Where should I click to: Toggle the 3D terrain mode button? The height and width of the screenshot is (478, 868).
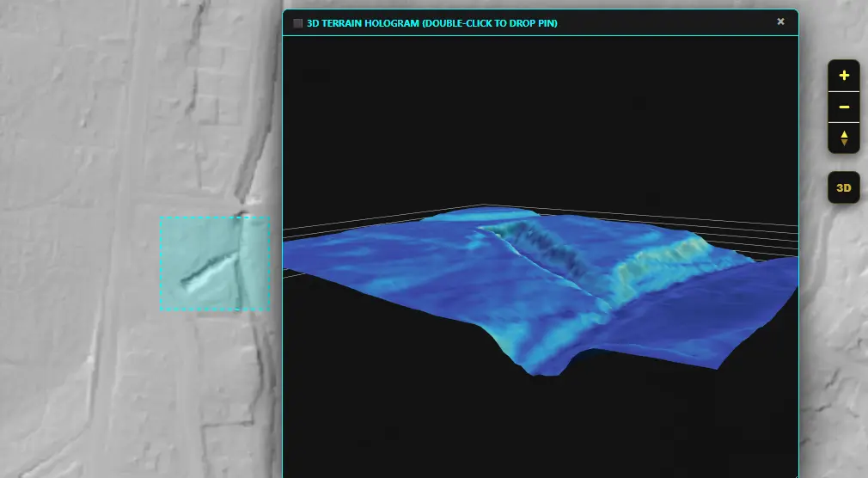point(844,187)
